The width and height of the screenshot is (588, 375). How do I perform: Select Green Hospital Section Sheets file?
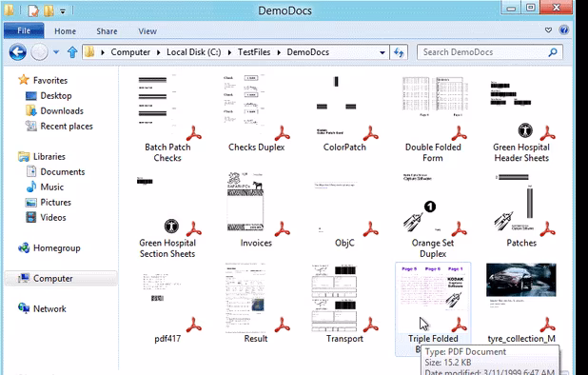point(167,214)
